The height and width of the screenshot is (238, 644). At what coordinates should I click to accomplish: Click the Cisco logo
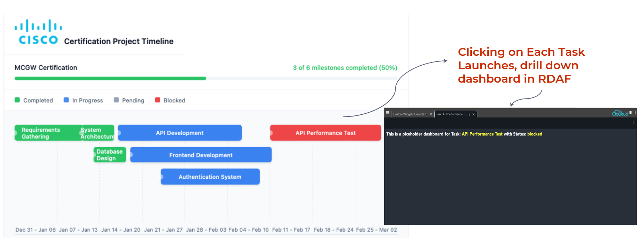[38, 32]
